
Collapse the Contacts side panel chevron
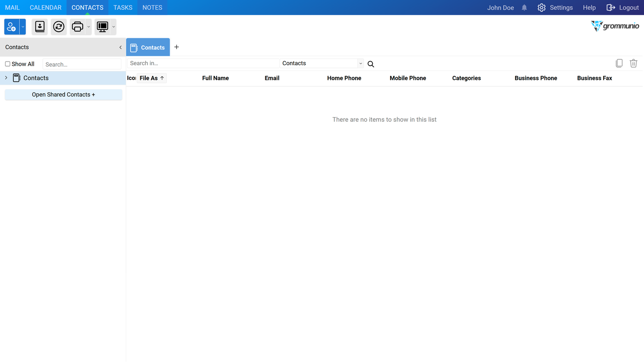tap(121, 47)
